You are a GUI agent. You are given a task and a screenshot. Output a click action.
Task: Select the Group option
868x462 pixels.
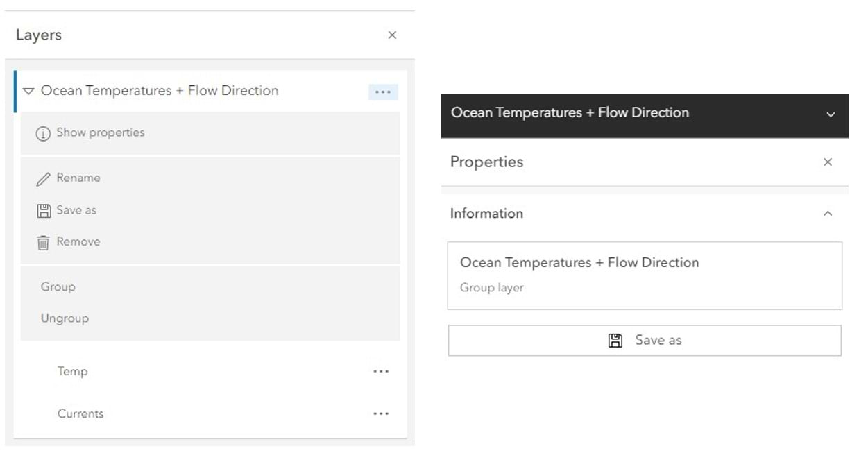58,286
